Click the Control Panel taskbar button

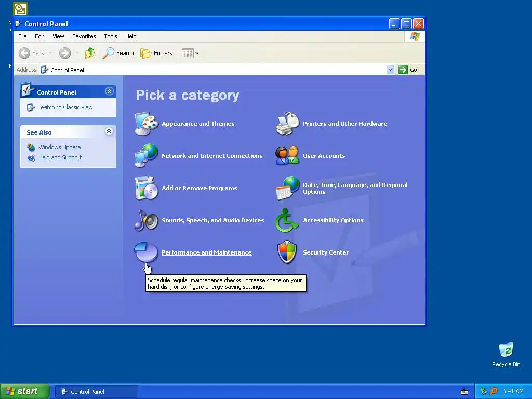coord(96,392)
